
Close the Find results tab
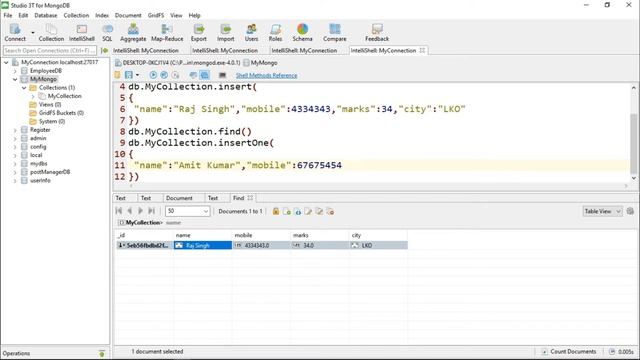(x=250, y=198)
